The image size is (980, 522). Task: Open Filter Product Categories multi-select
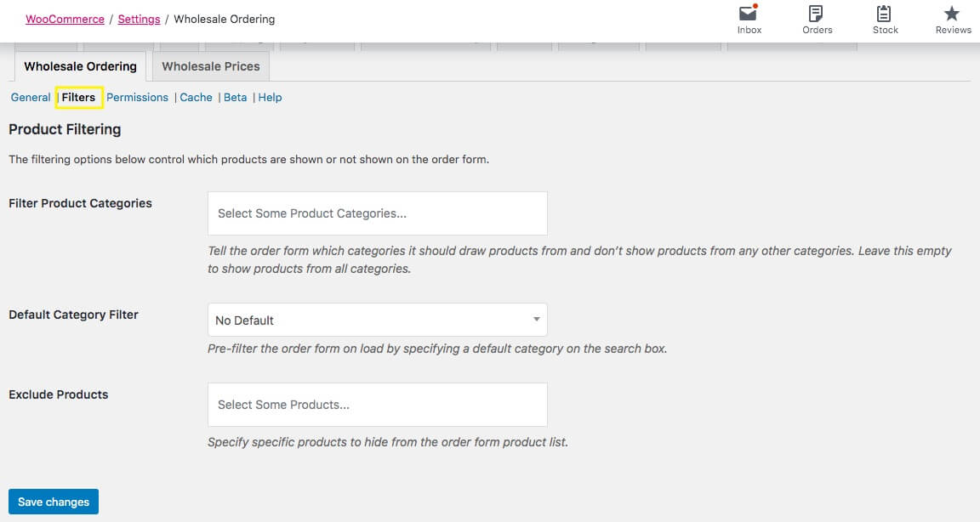(x=377, y=213)
